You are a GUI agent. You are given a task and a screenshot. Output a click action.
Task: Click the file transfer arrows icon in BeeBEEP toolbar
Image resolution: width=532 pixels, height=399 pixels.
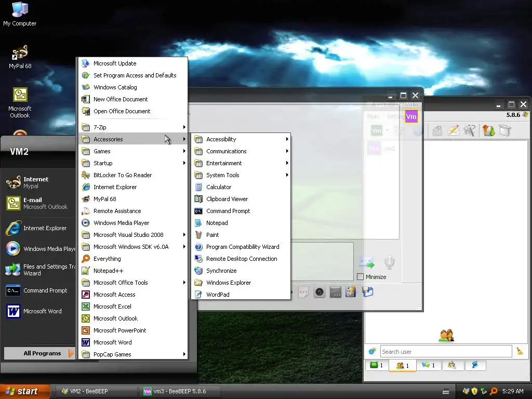tap(488, 130)
